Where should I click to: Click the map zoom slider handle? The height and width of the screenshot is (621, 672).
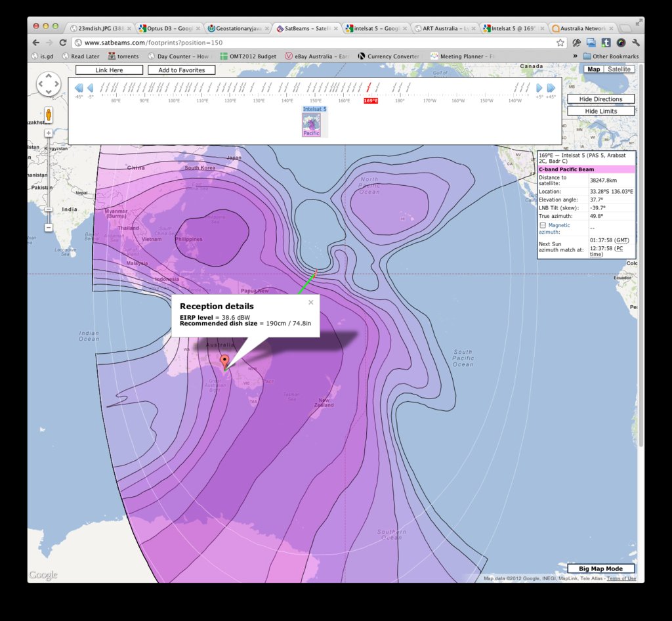coord(49,209)
